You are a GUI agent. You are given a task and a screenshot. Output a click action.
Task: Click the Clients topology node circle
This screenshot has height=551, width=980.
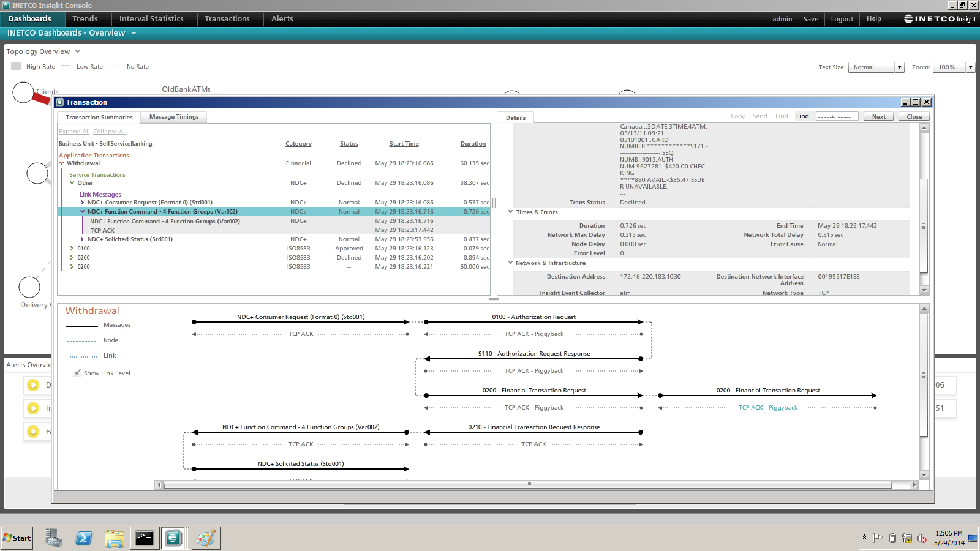pyautogui.click(x=23, y=92)
